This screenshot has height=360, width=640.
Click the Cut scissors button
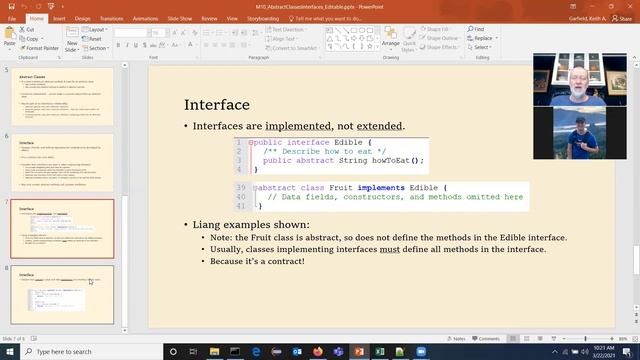pos(27,29)
